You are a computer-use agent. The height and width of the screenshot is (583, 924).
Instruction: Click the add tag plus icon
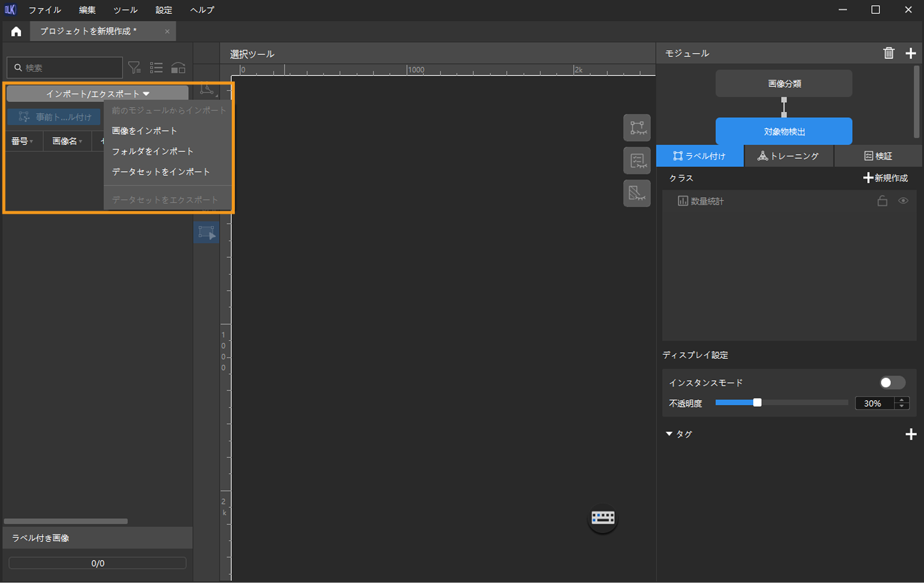911,434
